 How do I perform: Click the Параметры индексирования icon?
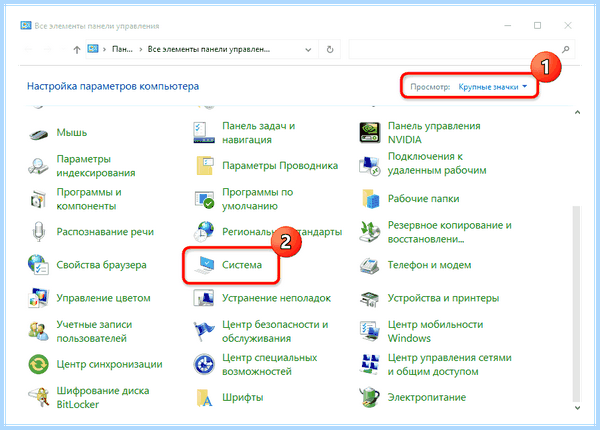38,166
